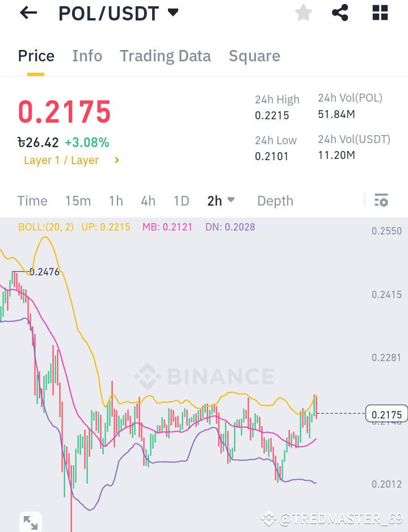The height and width of the screenshot is (532, 408).
Task: Select the Square tab
Action: coord(254,56)
